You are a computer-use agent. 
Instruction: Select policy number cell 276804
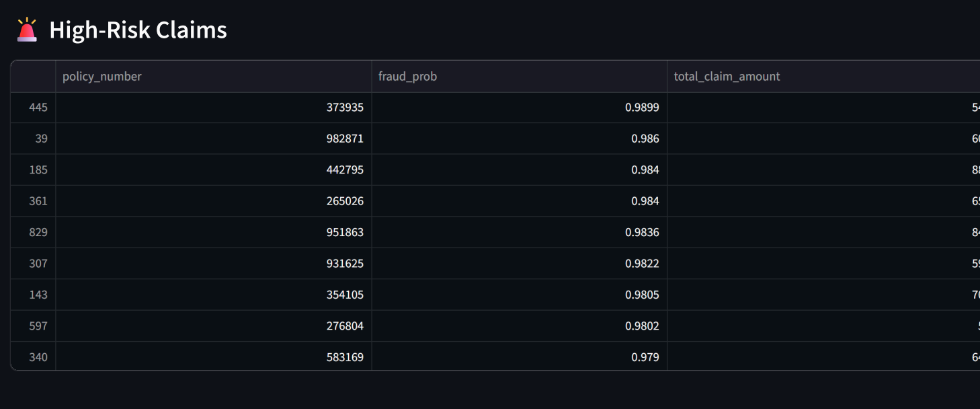click(x=345, y=326)
